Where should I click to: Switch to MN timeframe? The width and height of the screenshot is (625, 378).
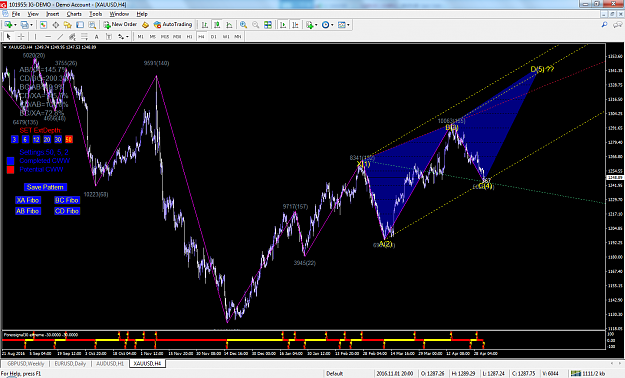[238, 37]
